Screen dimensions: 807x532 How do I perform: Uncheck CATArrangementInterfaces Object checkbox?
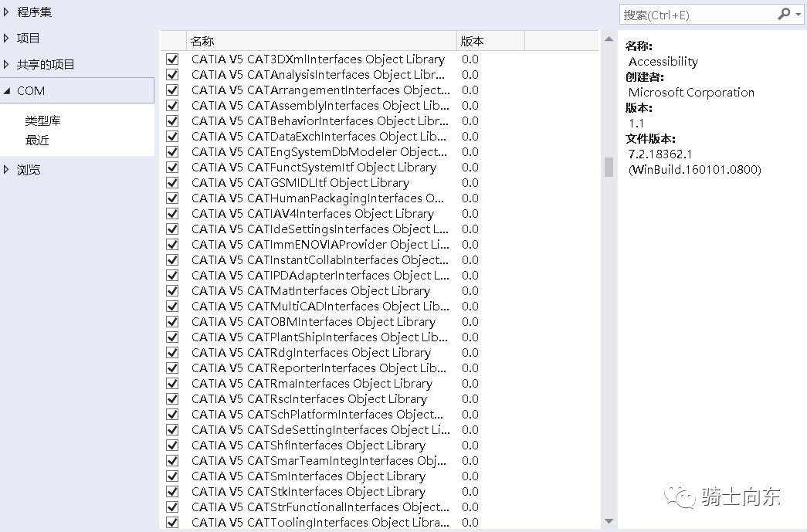[x=172, y=90]
